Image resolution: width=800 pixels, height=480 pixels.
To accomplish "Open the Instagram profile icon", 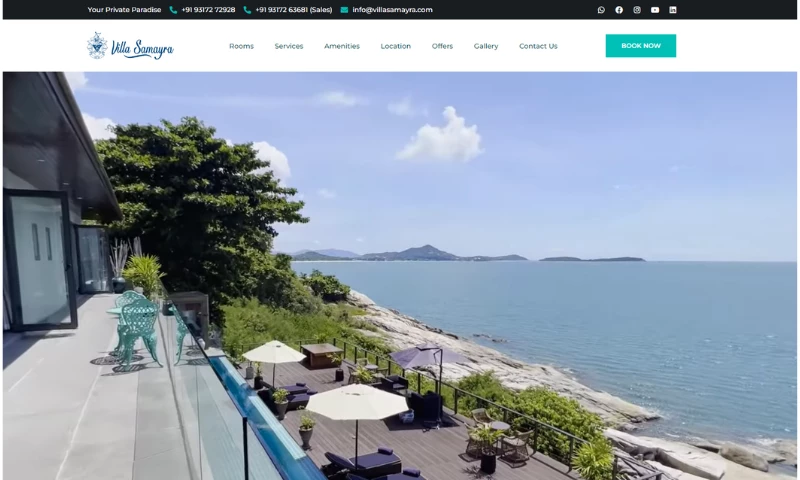I will coord(637,10).
